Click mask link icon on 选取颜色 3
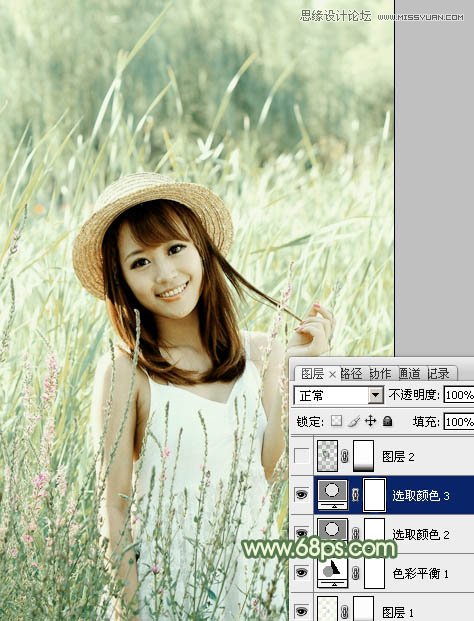Screen dimensions: 474x621 356,495
